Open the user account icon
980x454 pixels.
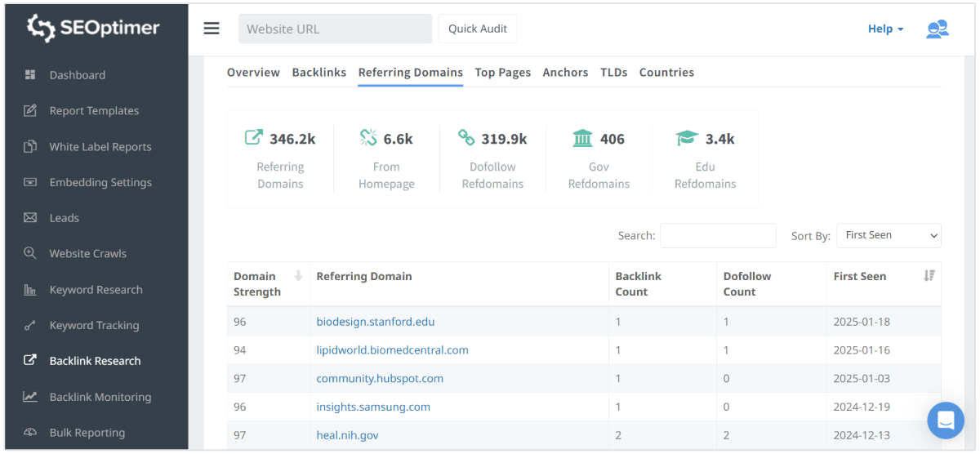pos(937,29)
